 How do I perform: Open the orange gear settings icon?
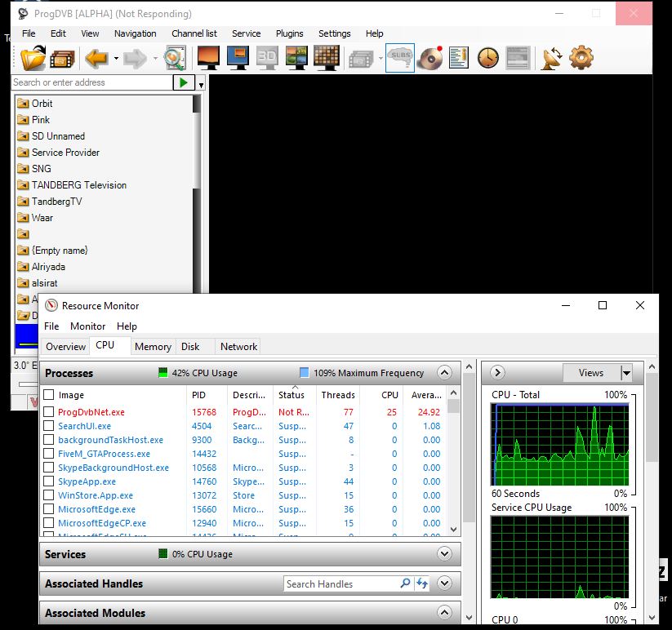(581, 58)
